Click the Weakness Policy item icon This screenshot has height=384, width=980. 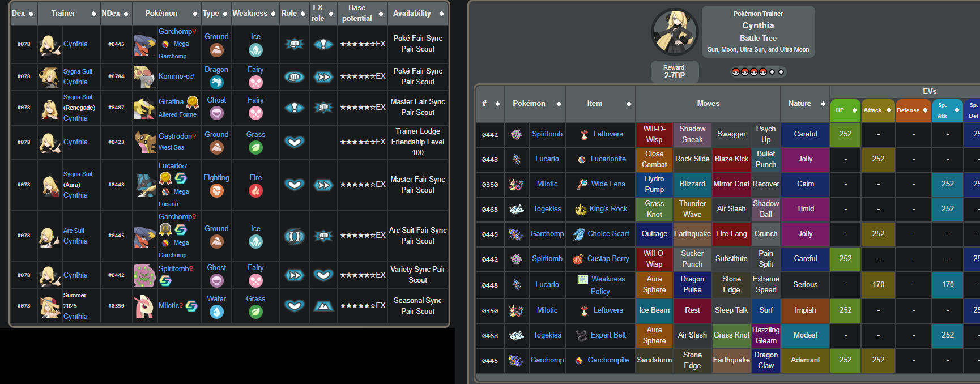pos(583,279)
